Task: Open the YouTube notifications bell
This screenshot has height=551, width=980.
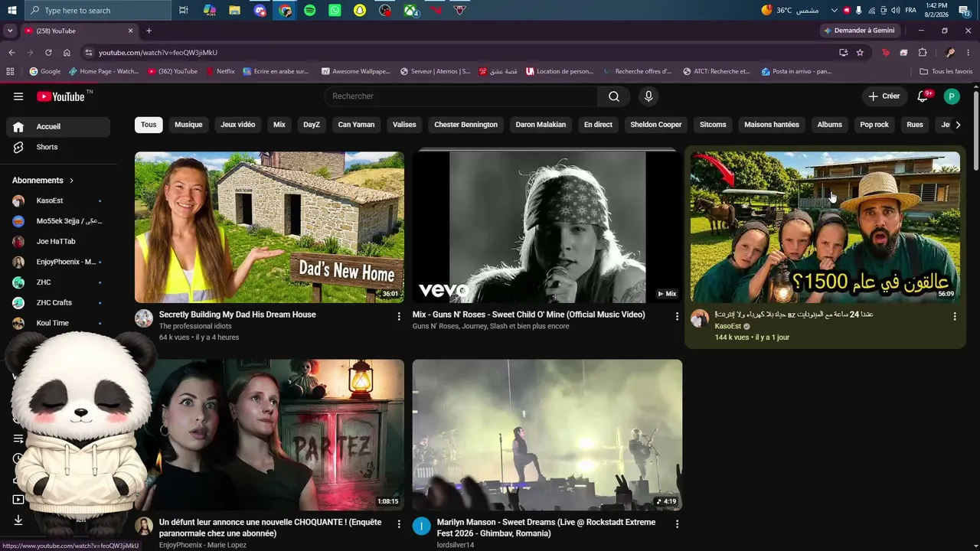Action: pyautogui.click(x=923, y=96)
